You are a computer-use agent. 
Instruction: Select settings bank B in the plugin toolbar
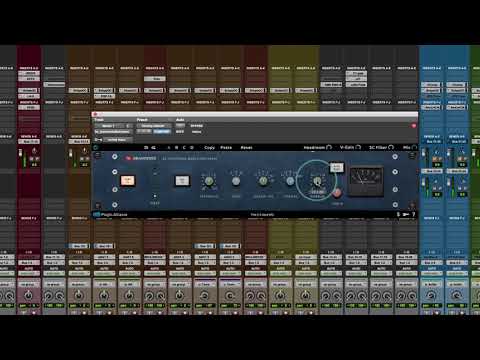click(176, 147)
